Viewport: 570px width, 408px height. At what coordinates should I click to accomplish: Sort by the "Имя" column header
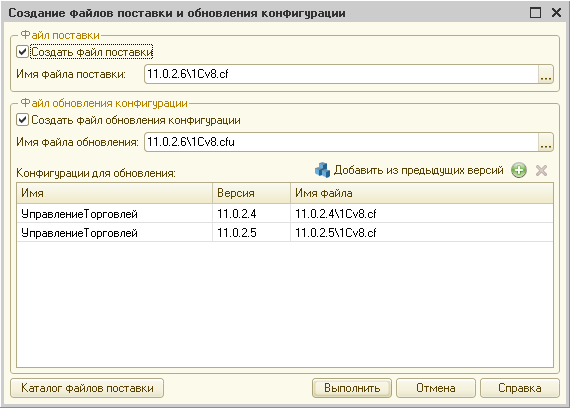coord(115,193)
